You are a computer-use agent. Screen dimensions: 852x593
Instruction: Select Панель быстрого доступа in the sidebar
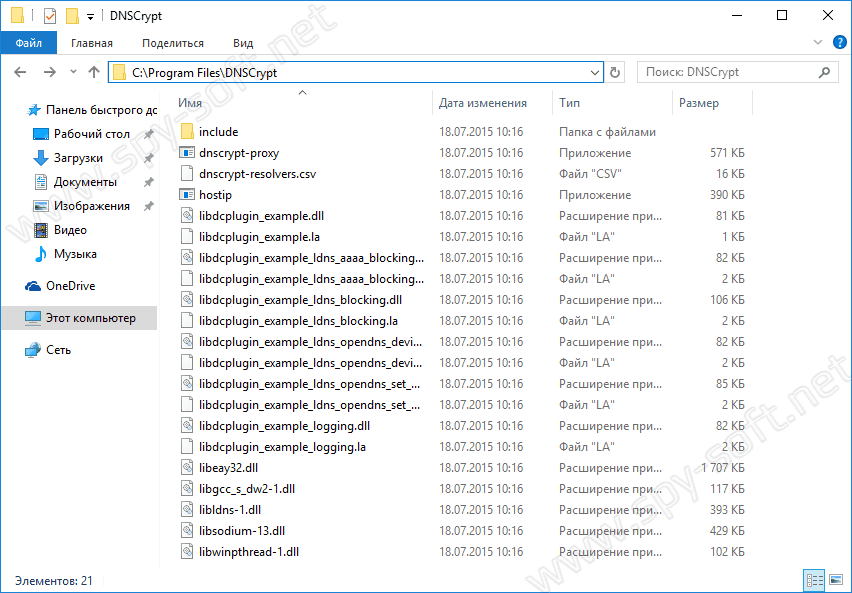point(92,110)
